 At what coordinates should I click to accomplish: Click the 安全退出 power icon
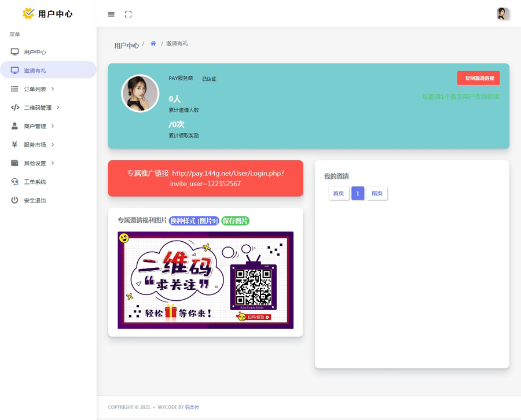14,200
